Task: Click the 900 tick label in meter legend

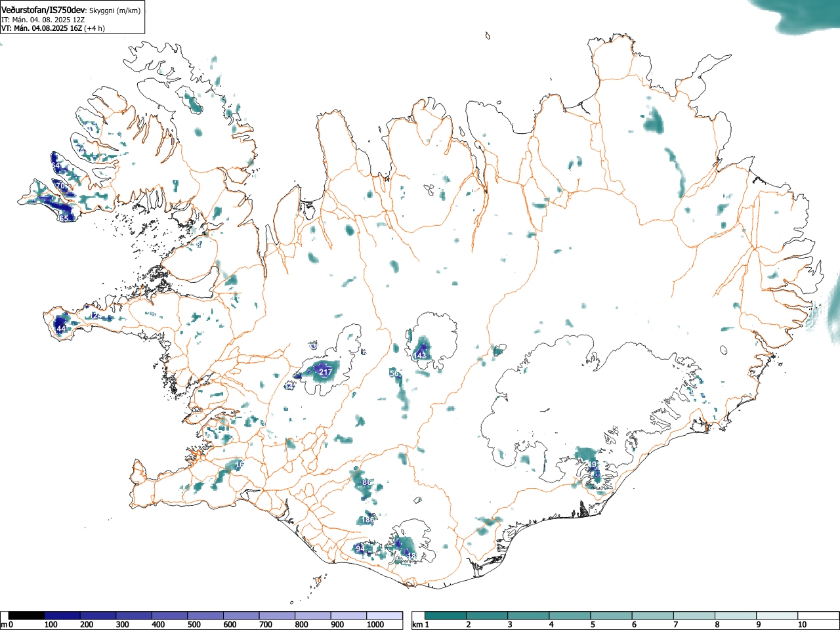Action: [337, 625]
